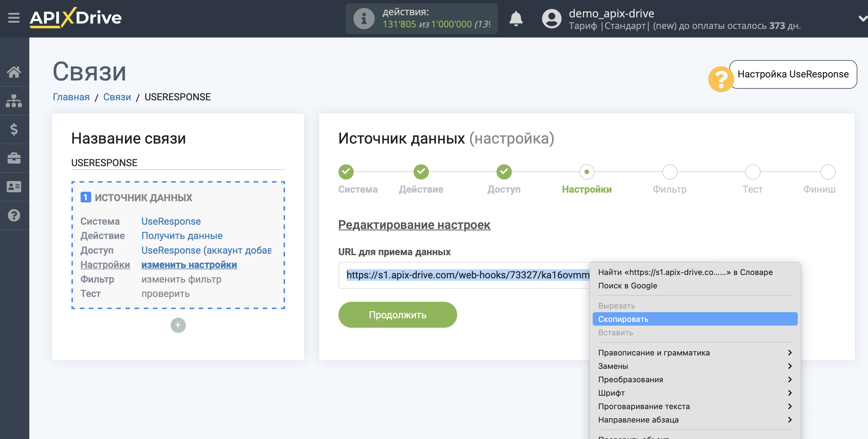Screen dimensions: 868x439
Task: Open the hamburger menu
Action: tap(14, 17)
